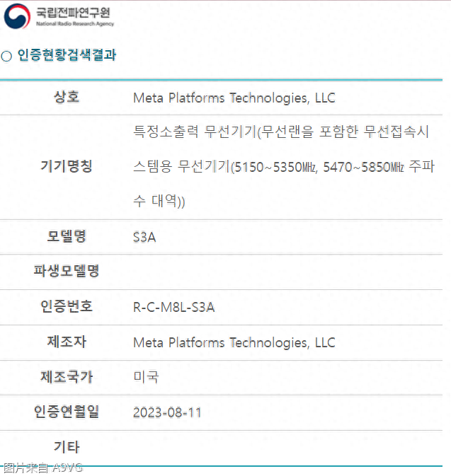Select the 모델명 label cell

point(67,237)
